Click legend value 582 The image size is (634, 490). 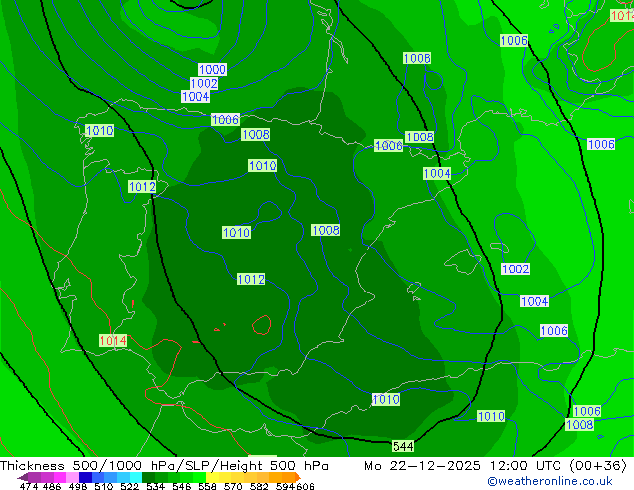(x=259, y=486)
